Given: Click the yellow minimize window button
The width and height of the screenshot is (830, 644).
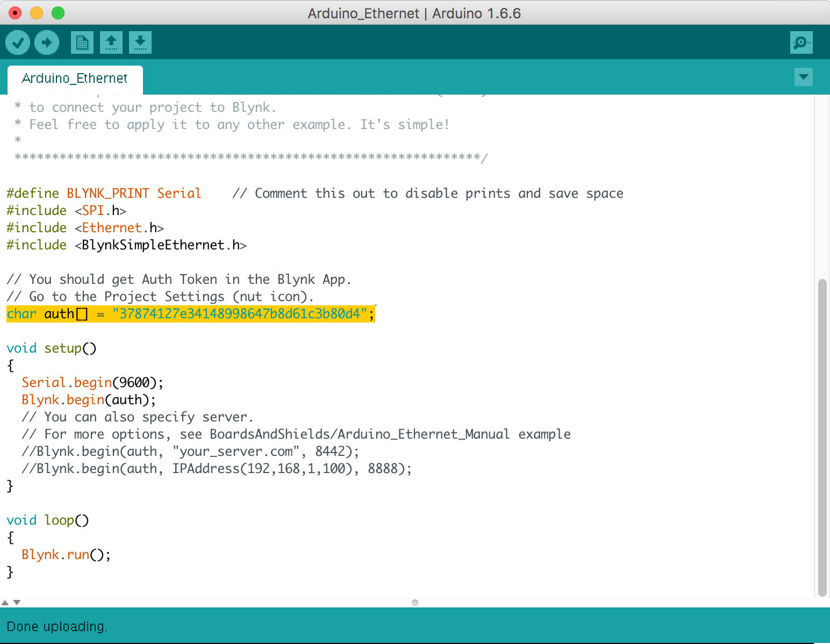Looking at the screenshot, I should point(37,13).
